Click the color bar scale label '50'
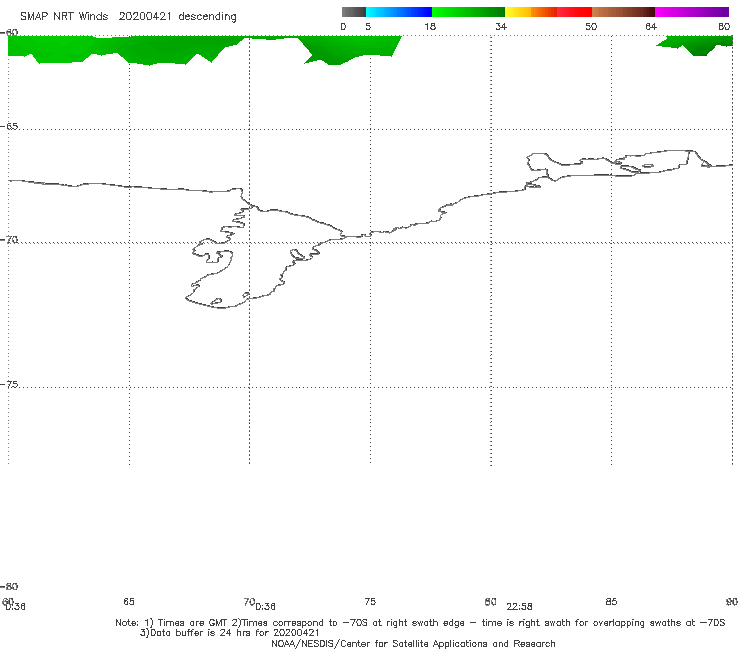 [x=591, y=26]
